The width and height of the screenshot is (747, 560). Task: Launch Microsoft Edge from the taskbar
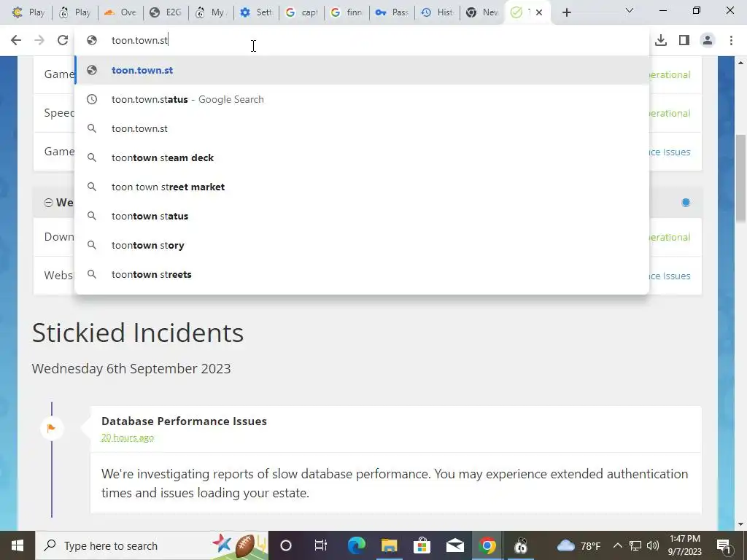356,545
